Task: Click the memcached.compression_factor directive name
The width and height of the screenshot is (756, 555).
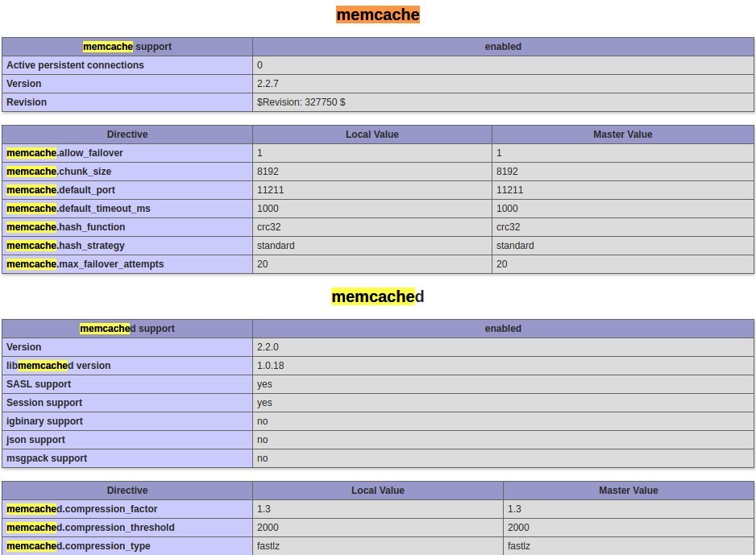Action: click(x=81, y=509)
